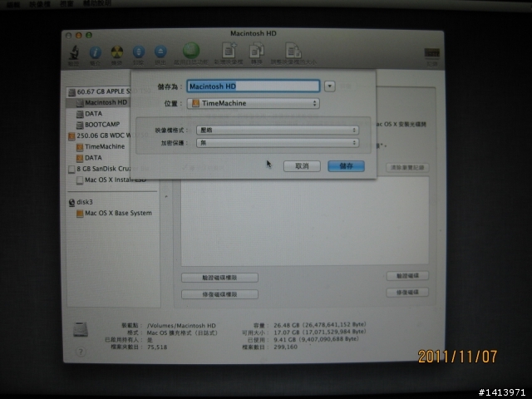
Task: Click Verify Disk (驗證磁碟) button
Action: (407, 276)
